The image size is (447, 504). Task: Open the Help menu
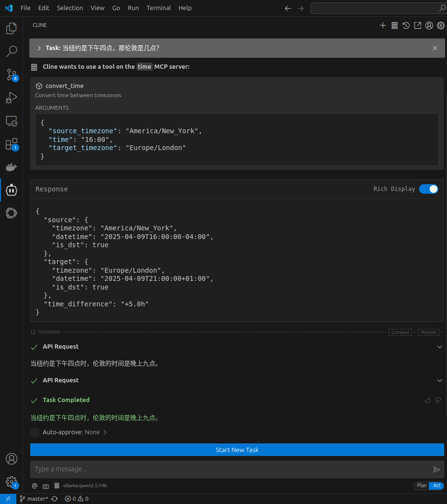click(185, 8)
